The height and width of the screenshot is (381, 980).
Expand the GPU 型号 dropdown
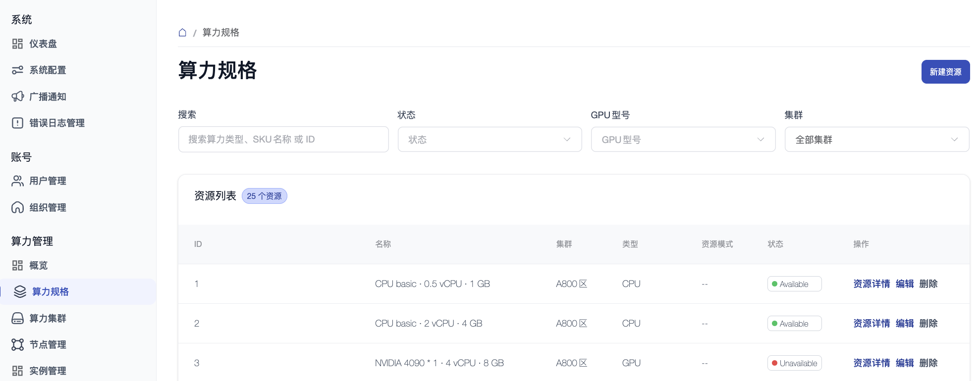point(683,140)
